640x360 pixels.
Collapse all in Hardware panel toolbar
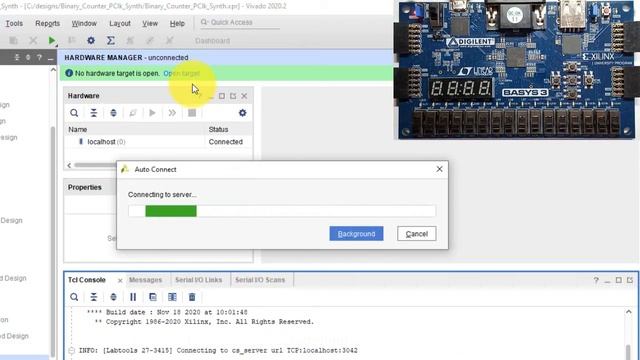(x=93, y=113)
